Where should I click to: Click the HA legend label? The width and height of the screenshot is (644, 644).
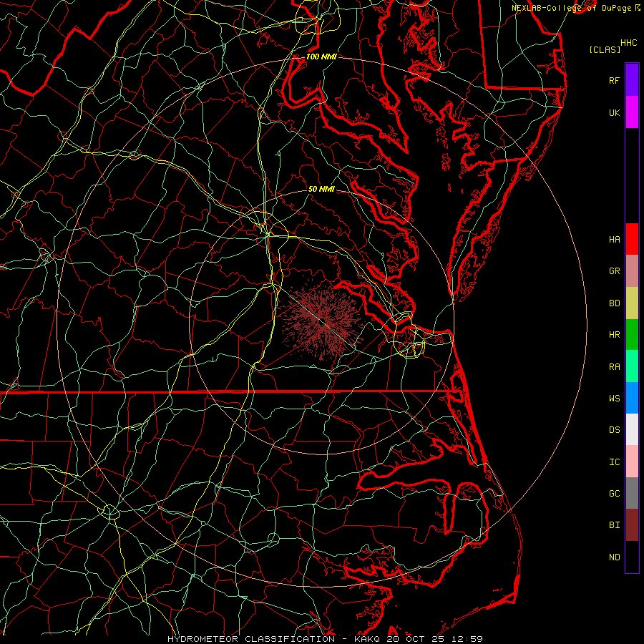tap(614, 239)
